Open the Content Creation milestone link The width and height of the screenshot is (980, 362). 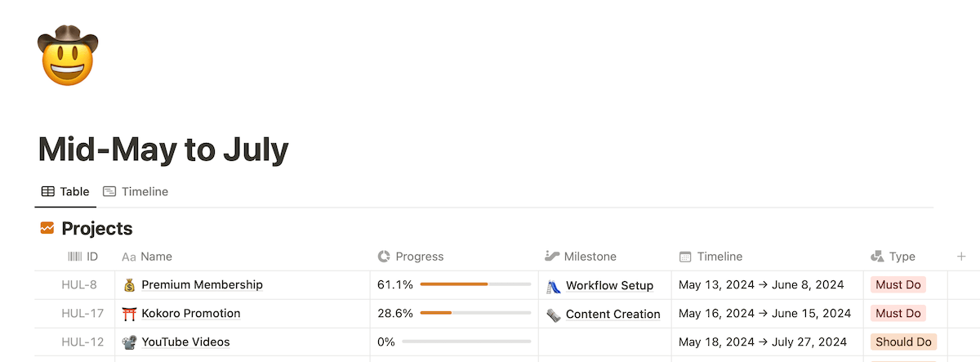click(613, 315)
